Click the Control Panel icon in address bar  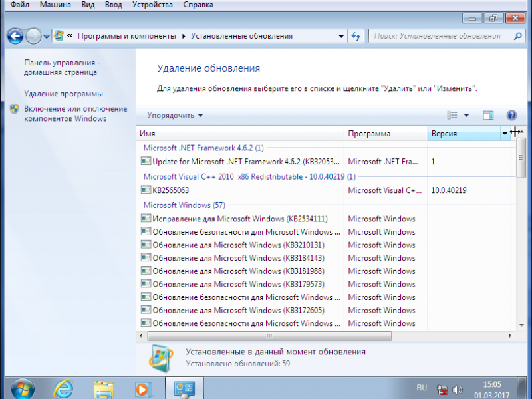[x=59, y=36]
